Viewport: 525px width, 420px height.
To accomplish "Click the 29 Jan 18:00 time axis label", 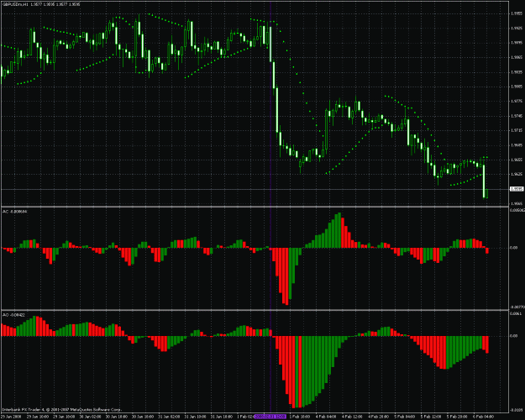I will (64, 417).
